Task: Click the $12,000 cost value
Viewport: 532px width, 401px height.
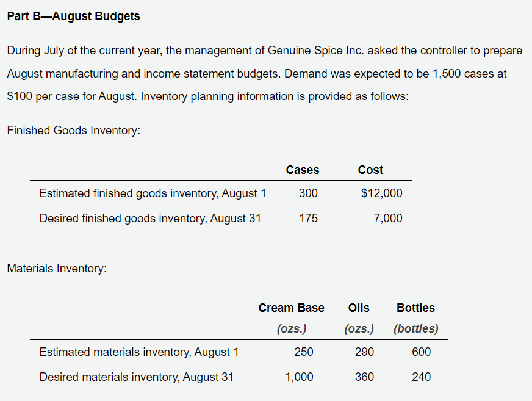Action: [382, 193]
